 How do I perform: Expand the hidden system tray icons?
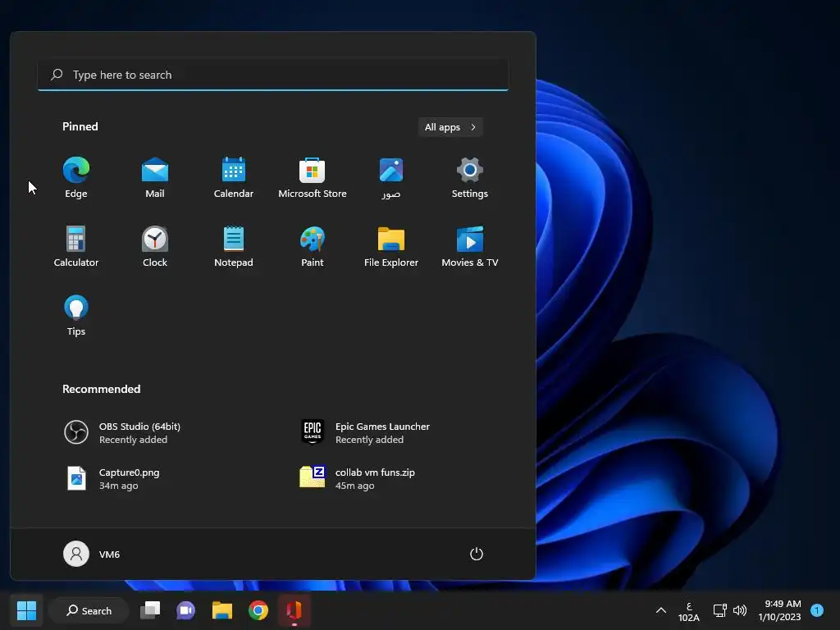(661, 610)
